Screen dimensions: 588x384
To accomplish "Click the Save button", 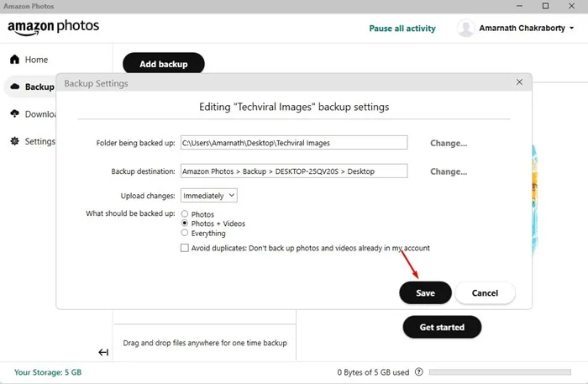I will click(x=425, y=293).
